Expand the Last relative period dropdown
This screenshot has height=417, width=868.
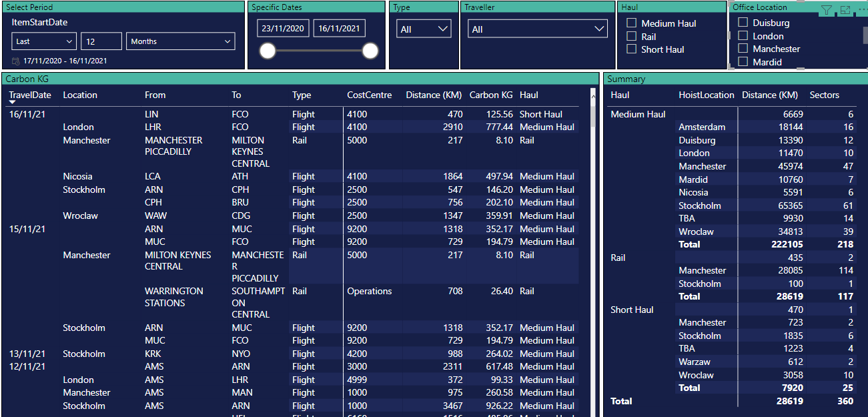43,41
